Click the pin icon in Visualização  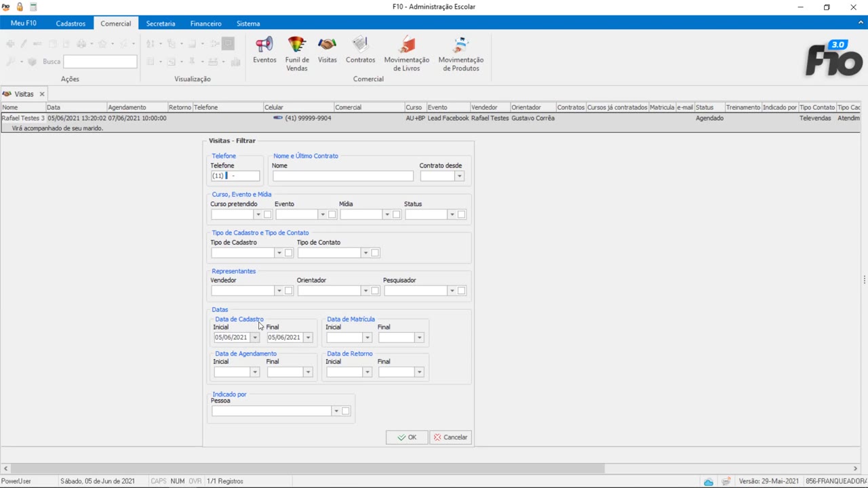tap(192, 62)
